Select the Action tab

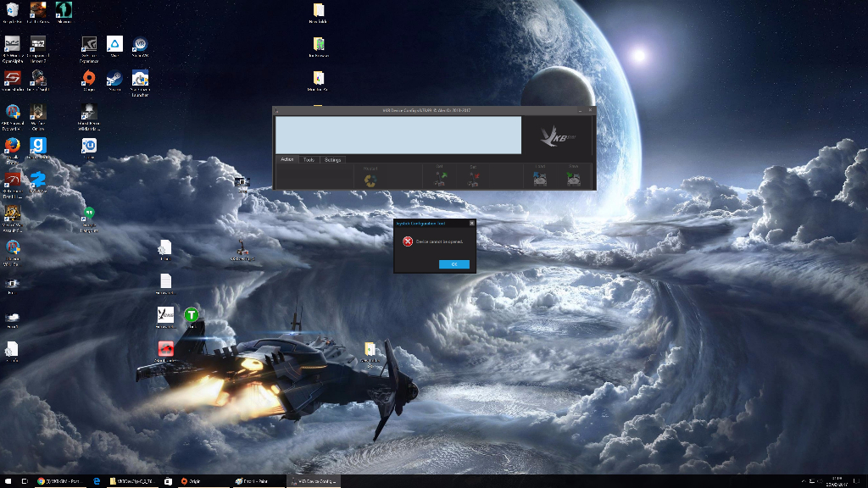tap(287, 159)
